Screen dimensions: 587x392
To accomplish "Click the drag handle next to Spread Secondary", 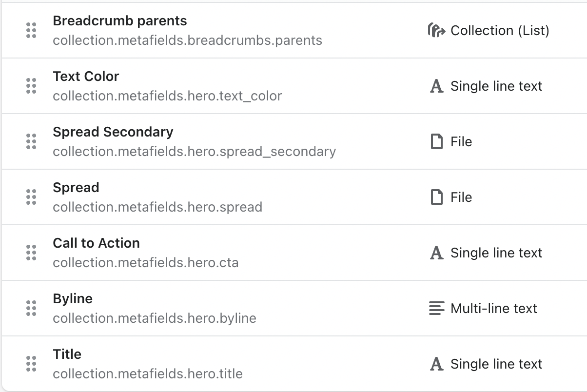I will click(x=31, y=141).
